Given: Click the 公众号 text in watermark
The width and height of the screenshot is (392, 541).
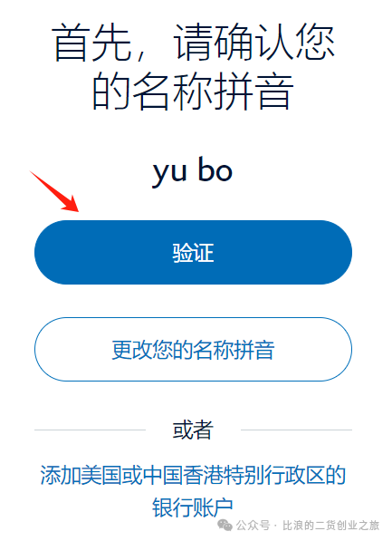Looking at the screenshot, I should click(253, 526).
